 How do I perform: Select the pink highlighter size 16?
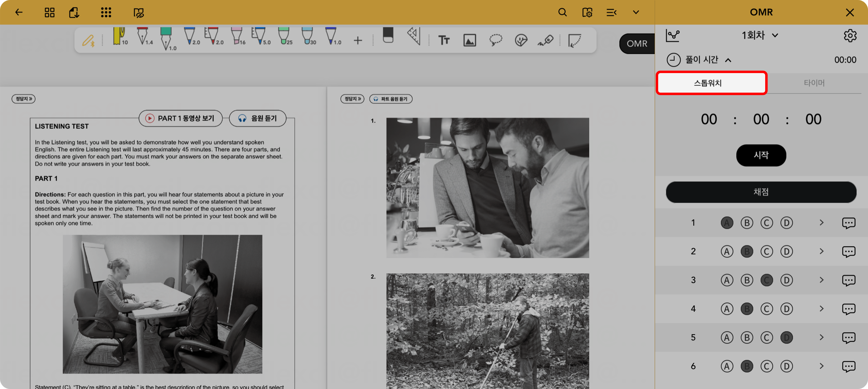tap(238, 36)
